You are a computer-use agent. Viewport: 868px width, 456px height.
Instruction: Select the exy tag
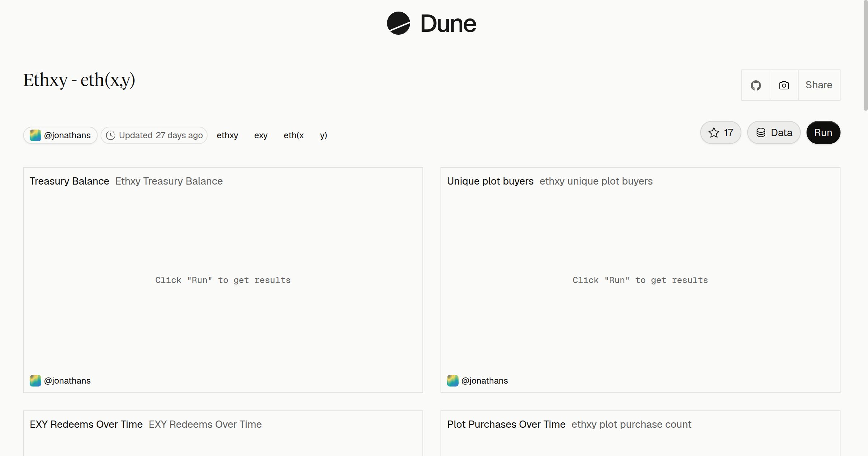(x=261, y=135)
